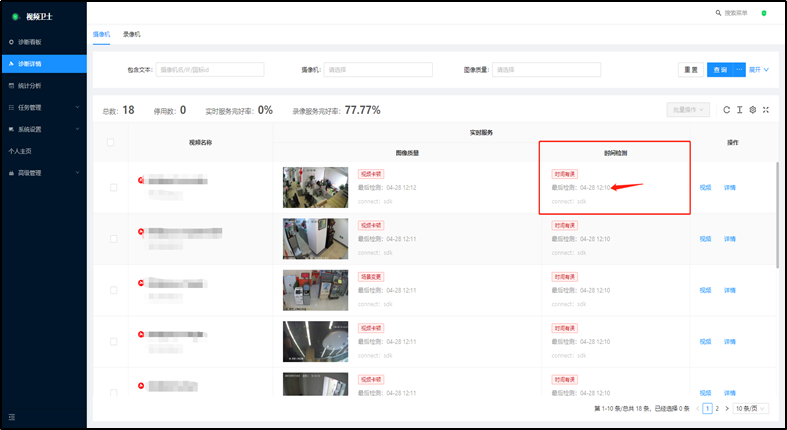Click the search magnifier icon in header
Image resolution: width=787 pixels, height=430 pixels.
click(718, 13)
